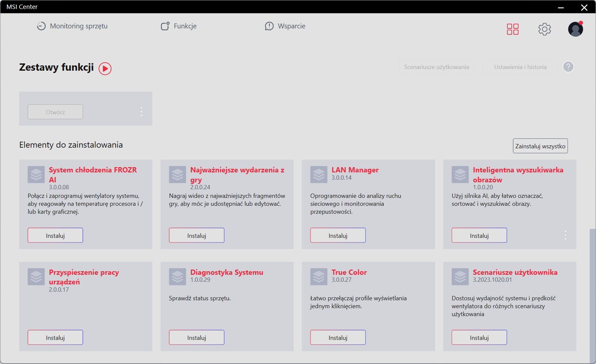This screenshot has height=364, width=596.
Task: Install System chłodzenia FROZR AI
Action: 55,235
